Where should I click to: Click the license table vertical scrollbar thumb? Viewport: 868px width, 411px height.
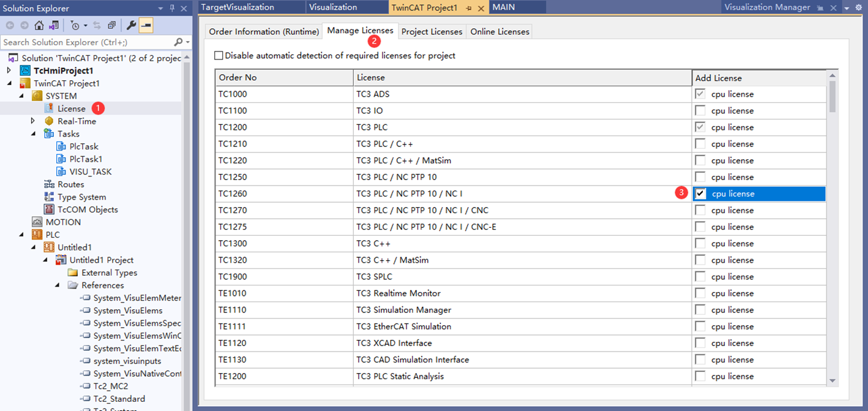tap(832, 97)
